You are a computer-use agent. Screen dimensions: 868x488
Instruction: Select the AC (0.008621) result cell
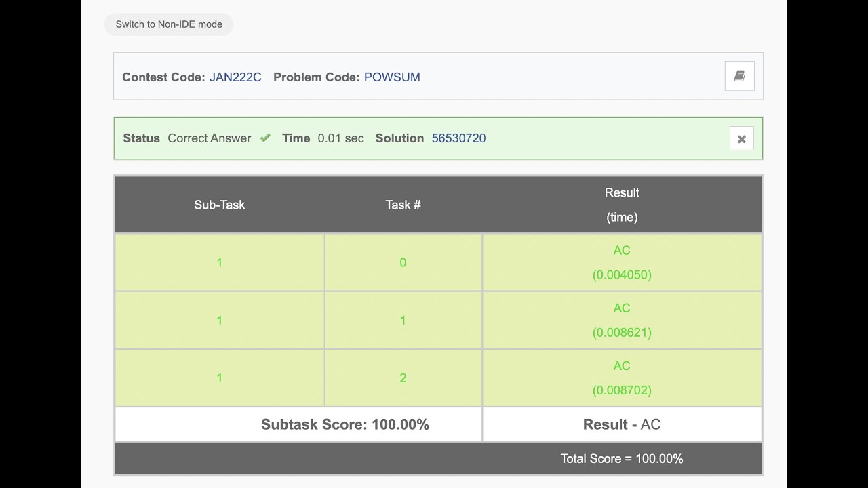coord(622,320)
